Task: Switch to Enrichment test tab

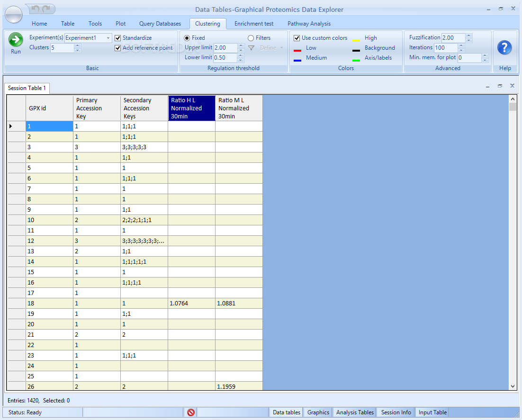Action: 254,24
